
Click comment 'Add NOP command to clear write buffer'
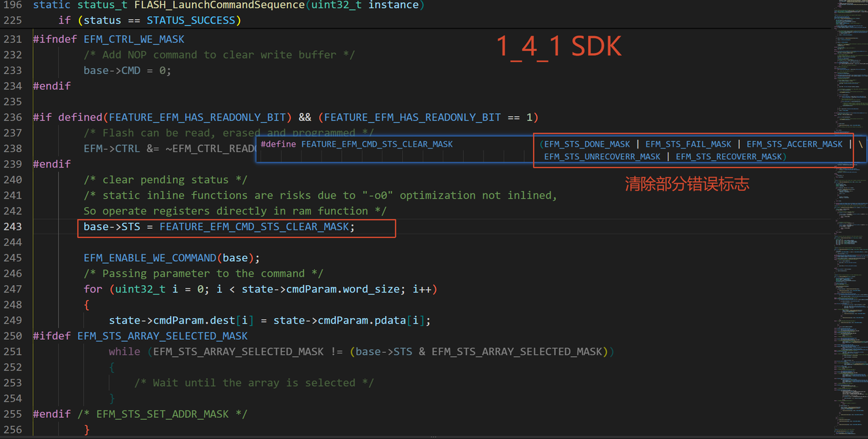219,55
